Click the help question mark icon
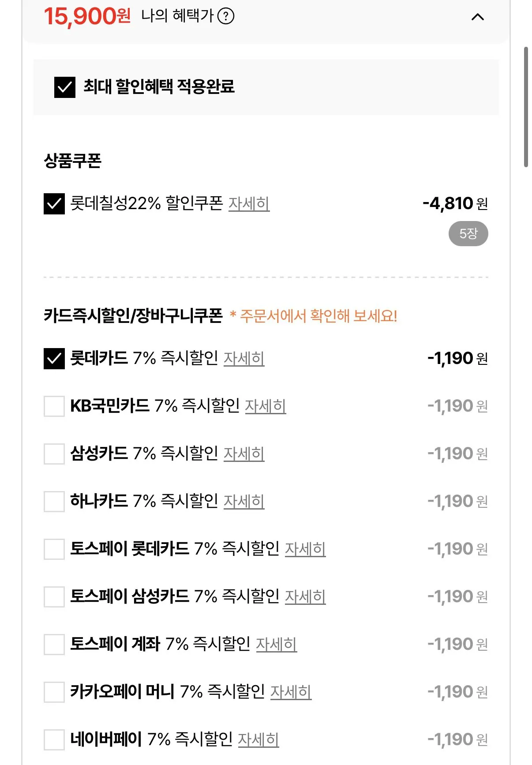The width and height of the screenshot is (532, 765). pos(226,17)
